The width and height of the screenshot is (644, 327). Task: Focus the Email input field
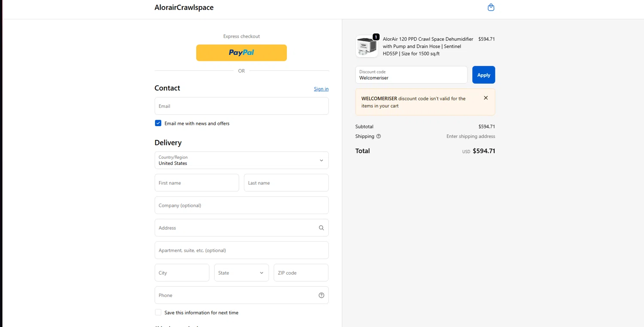242,106
